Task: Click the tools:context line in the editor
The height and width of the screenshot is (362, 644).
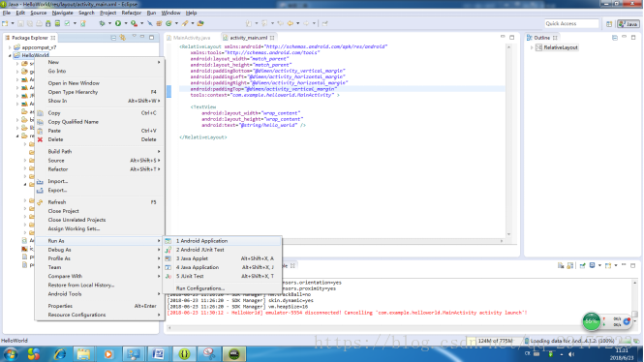Action: pos(264,95)
